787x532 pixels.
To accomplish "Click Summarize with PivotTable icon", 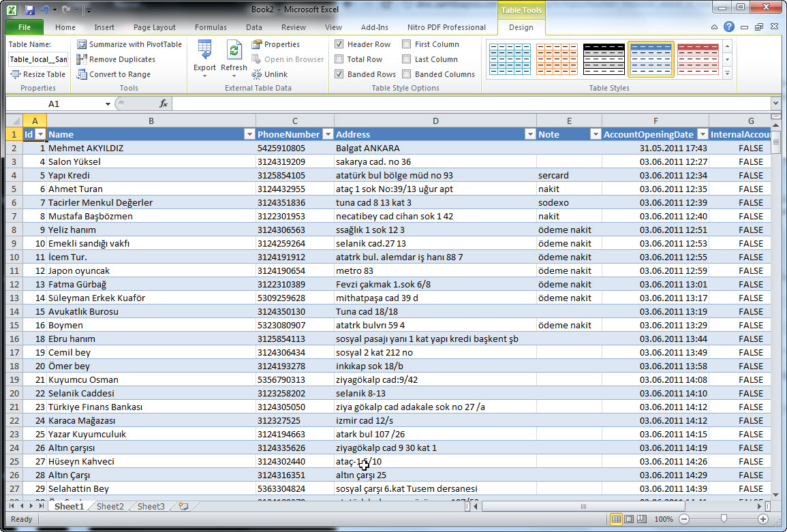I will coord(82,44).
